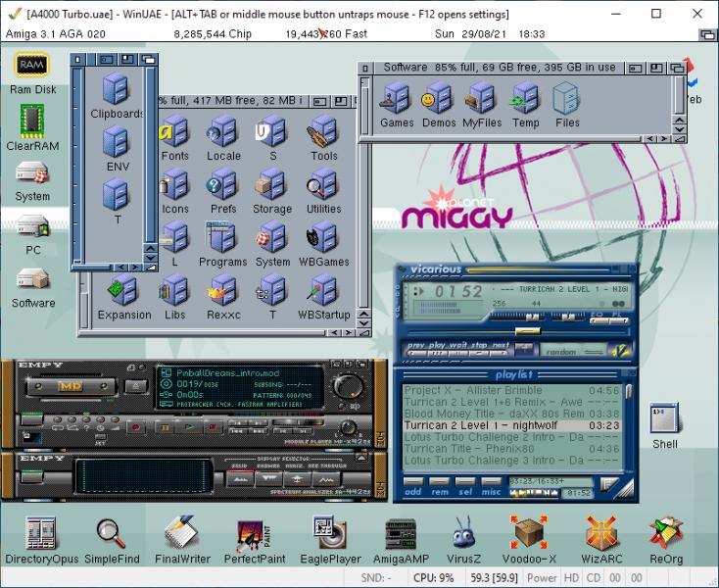Select Horiz display mode on spectrum analyzer
The height and width of the screenshot is (588, 719).
pyautogui.click(x=297, y=479)
